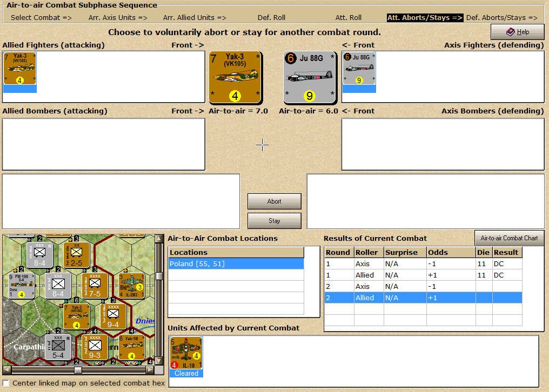
Task: Click the Odds column header
Action: pyautogui.click(x=451, y=252)
